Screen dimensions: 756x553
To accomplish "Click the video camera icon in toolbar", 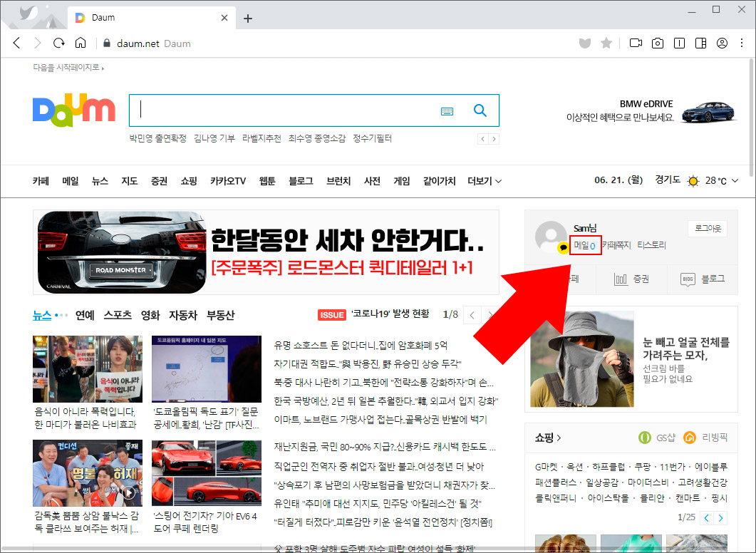I will click(636, 43).
